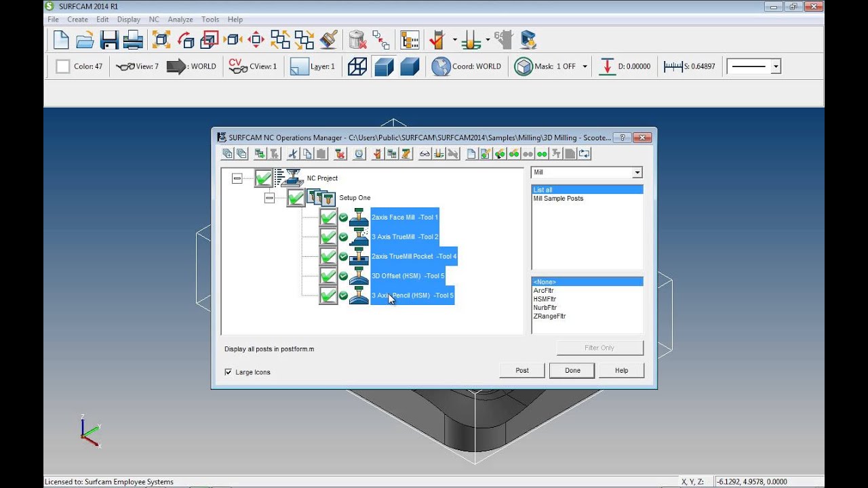Select ZRangeFltr in the filter list
Viewport: 868px width, 488px height.
(x=587, y=316)
